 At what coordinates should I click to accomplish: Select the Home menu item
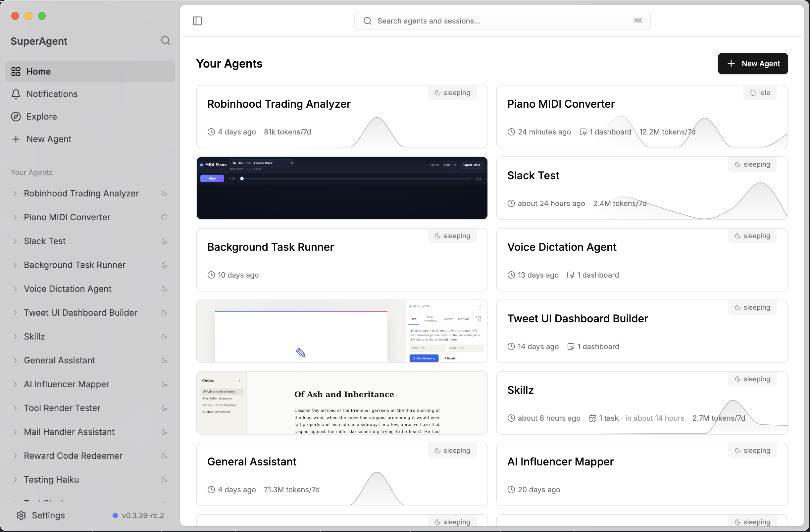[x=90, y=72]
